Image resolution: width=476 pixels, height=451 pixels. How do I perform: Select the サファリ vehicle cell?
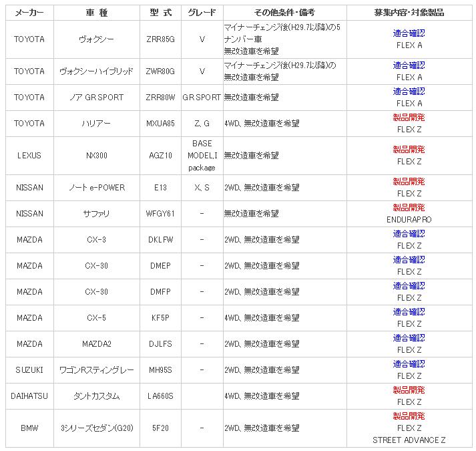(97, 214)
